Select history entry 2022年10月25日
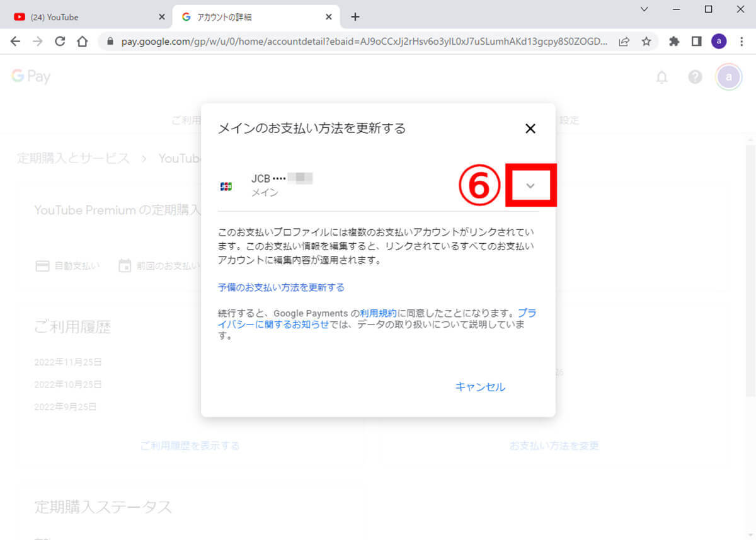 click(x=68, y=384)
